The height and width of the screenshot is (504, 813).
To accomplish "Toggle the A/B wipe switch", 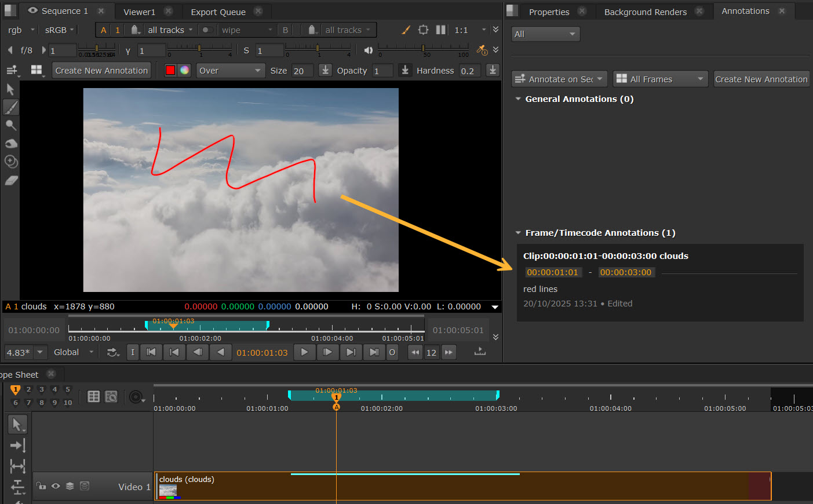I will point(206,30).
